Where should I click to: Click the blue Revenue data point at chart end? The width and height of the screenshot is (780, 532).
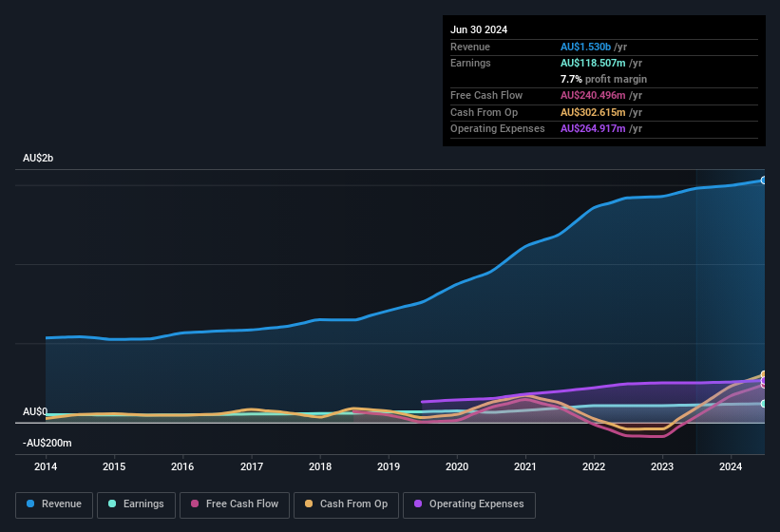coord(764,180)
